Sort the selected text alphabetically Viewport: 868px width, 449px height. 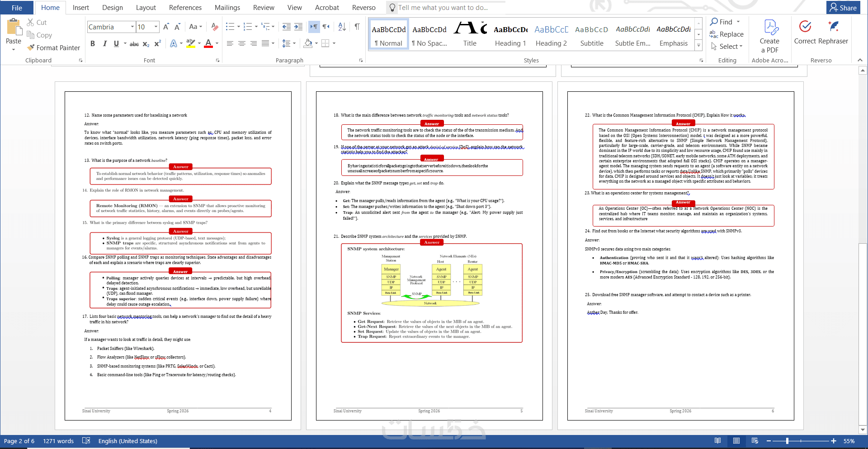tap(342, 27)
